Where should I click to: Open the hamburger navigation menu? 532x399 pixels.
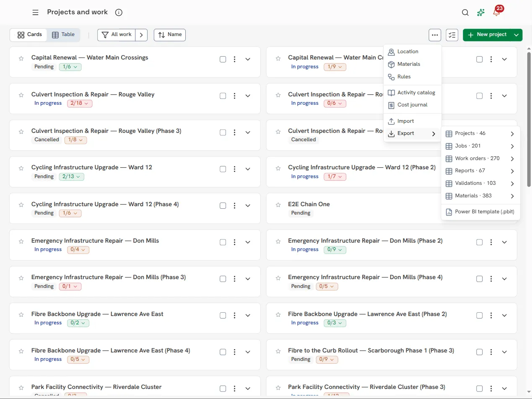(35, 13)
